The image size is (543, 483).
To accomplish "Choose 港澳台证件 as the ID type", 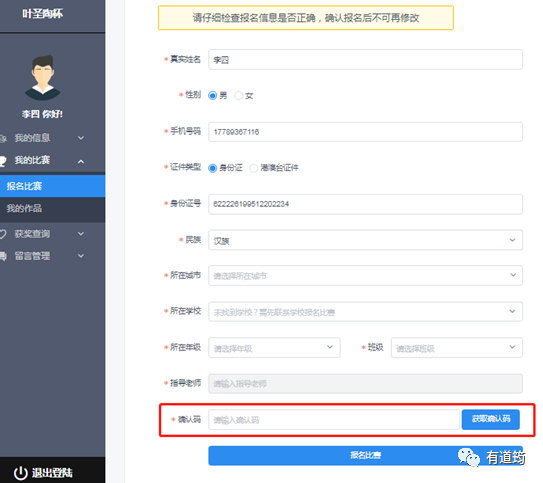I will pyautogui.click(x=253, y=168).
